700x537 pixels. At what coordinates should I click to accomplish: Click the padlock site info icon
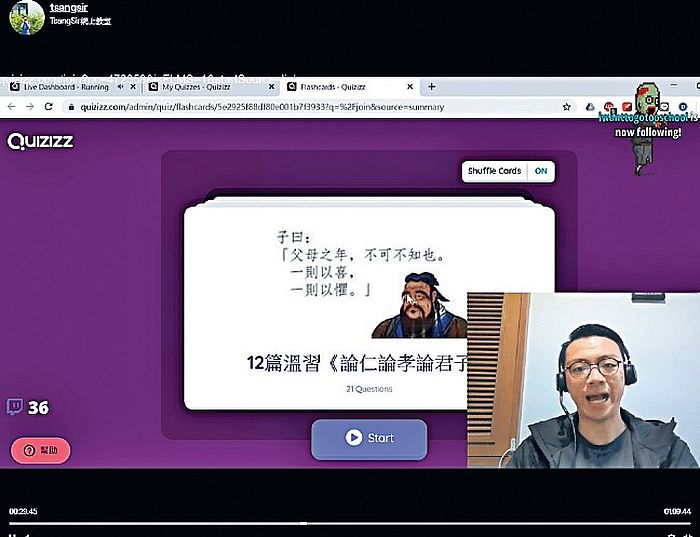coord(71,107)
